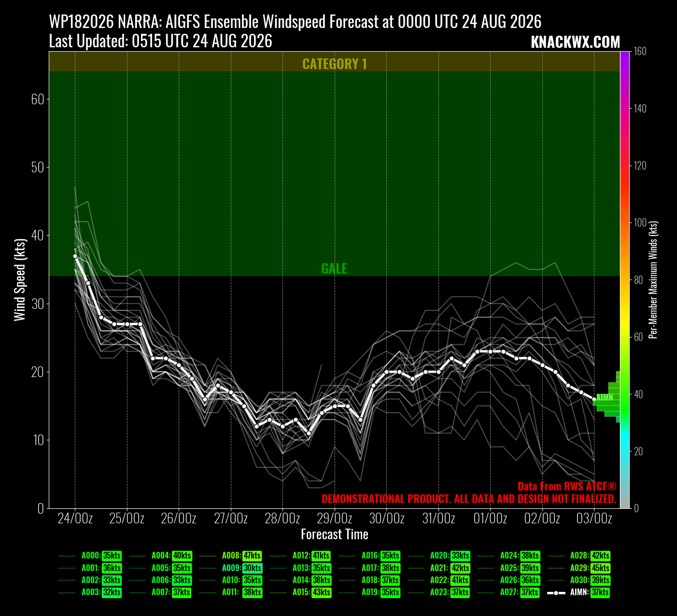The width and height of the screenshot is (677, 616).
Task: Select the 'Wind Speed (kts)' y-axis title
Action: (20, 280)
